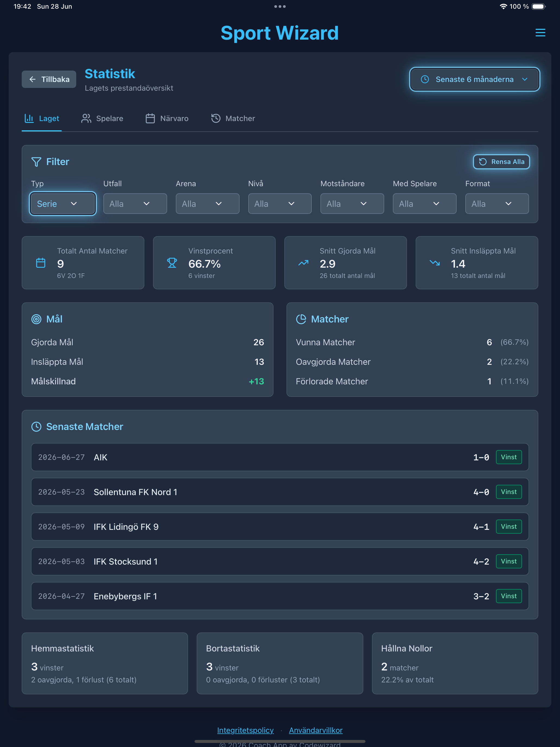Click the downward trend icon for Snitt Insläppta Mål
Screen dimensions: 560x747
434,263
